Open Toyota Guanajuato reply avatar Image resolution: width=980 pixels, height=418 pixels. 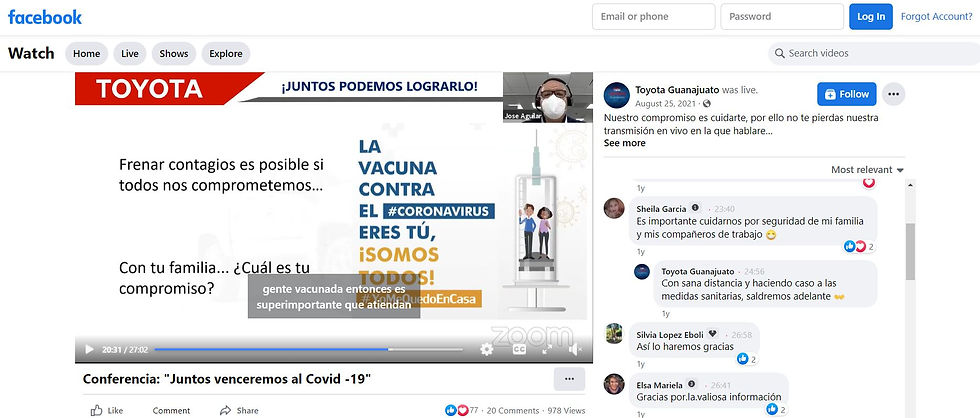click(642, 272)
